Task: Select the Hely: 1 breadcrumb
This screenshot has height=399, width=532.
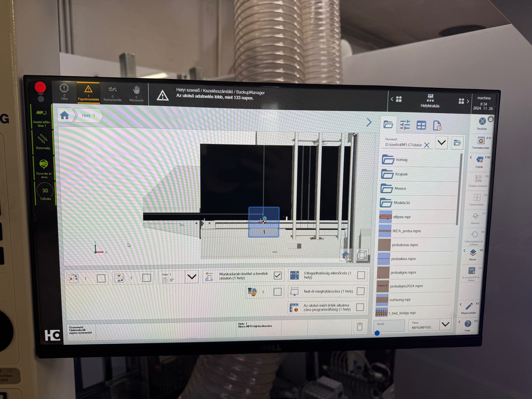Action: coord(89,116)
